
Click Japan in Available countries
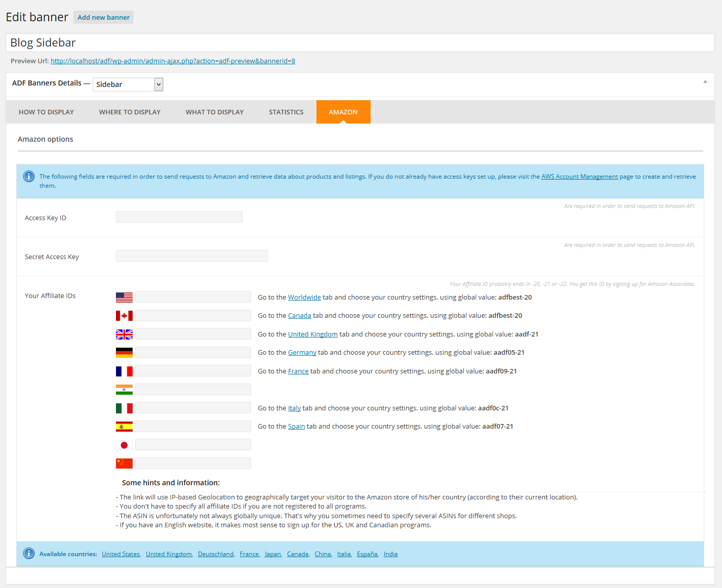(272, 554)
